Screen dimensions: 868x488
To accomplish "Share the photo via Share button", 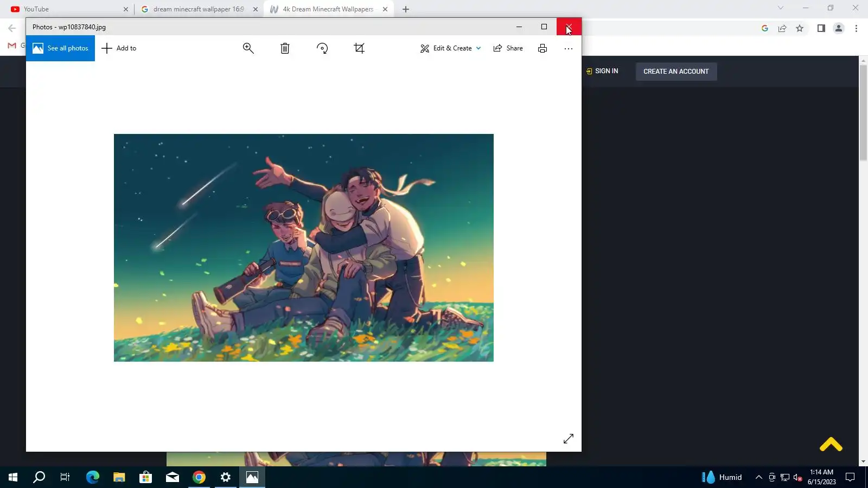I will pos(508,48).
